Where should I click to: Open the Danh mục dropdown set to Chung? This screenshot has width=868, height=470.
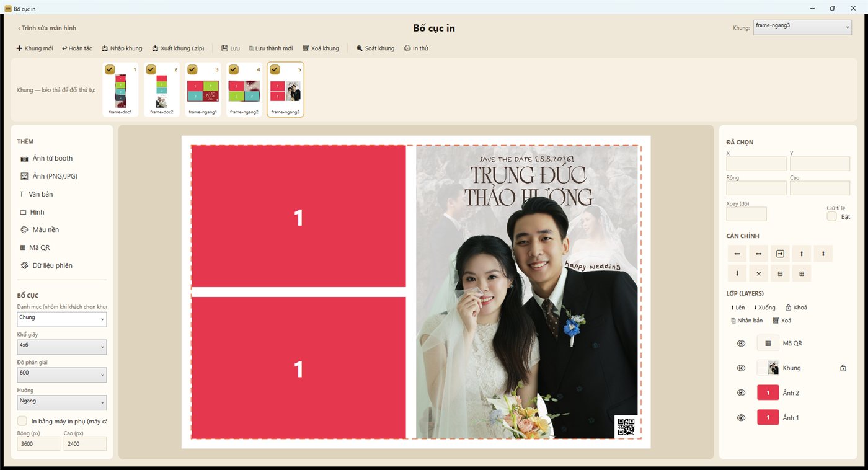point(62,319)
